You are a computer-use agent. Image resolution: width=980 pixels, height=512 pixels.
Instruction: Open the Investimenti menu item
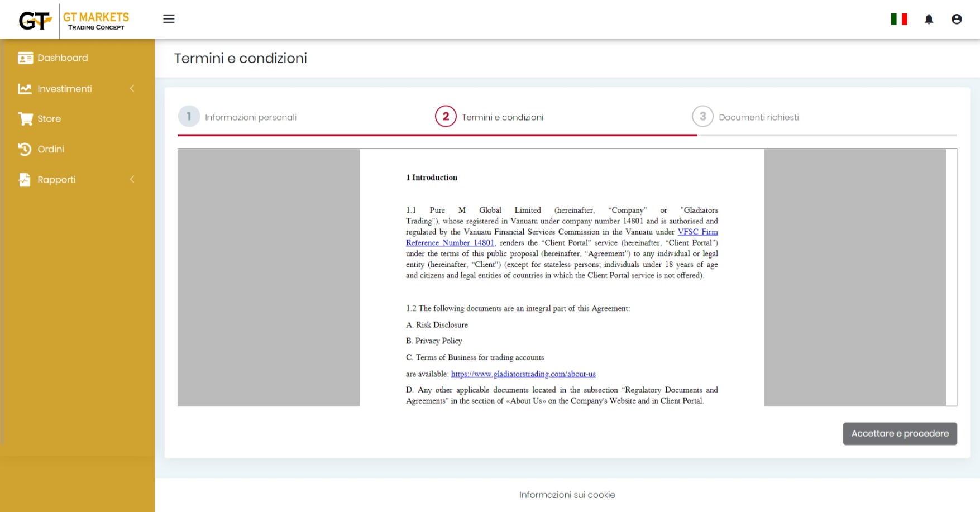pos(64,89)
